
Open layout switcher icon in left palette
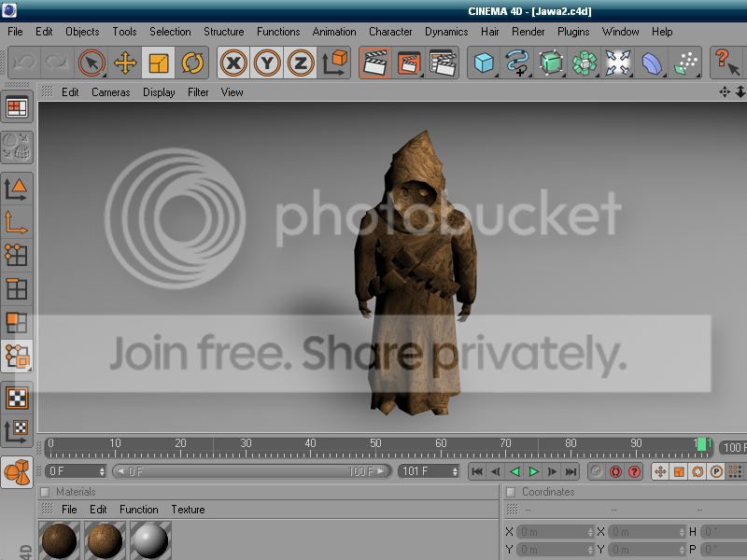(17, 107)
